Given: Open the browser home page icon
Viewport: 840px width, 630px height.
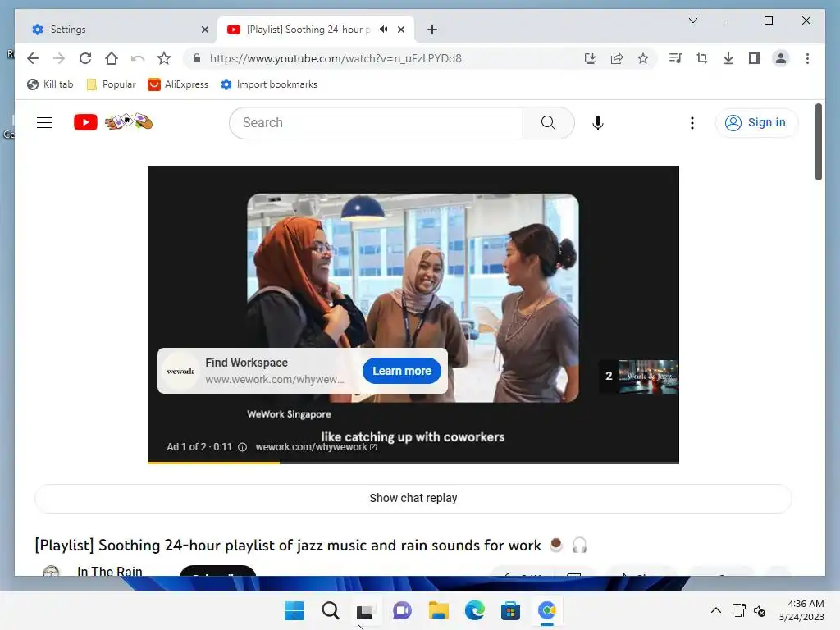Looking at the screenshot, I should click(112, 58).
